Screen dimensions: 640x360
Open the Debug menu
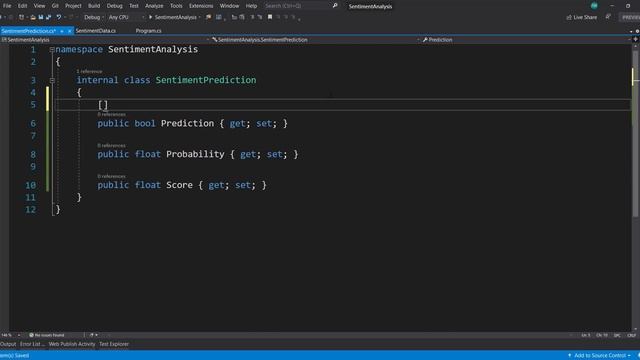tap(114, 6)
